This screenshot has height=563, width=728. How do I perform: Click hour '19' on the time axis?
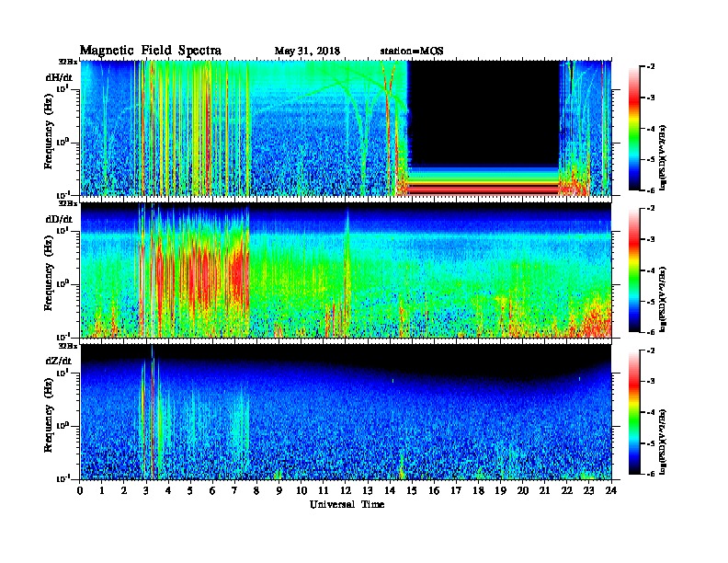point(500,490)
